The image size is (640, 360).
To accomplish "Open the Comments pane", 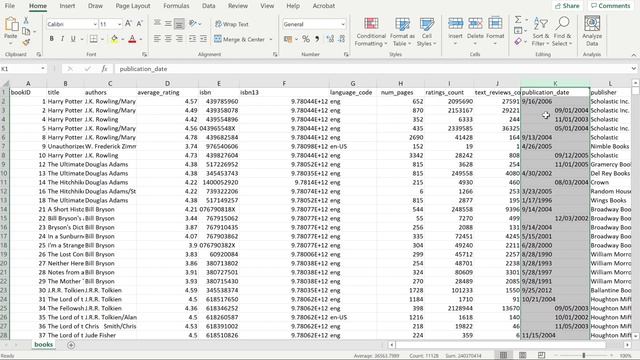I will [x=611, y=6].
